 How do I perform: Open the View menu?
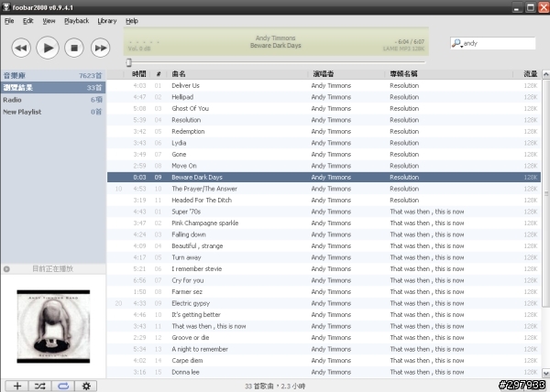coord(49,21)
